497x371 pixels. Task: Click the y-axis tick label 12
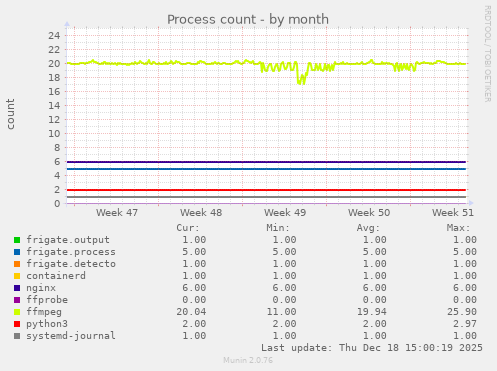point(54,119)
